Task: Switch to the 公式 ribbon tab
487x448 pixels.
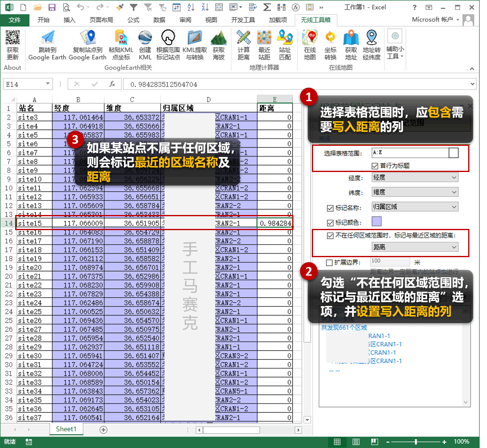Action: click(133, 20)
